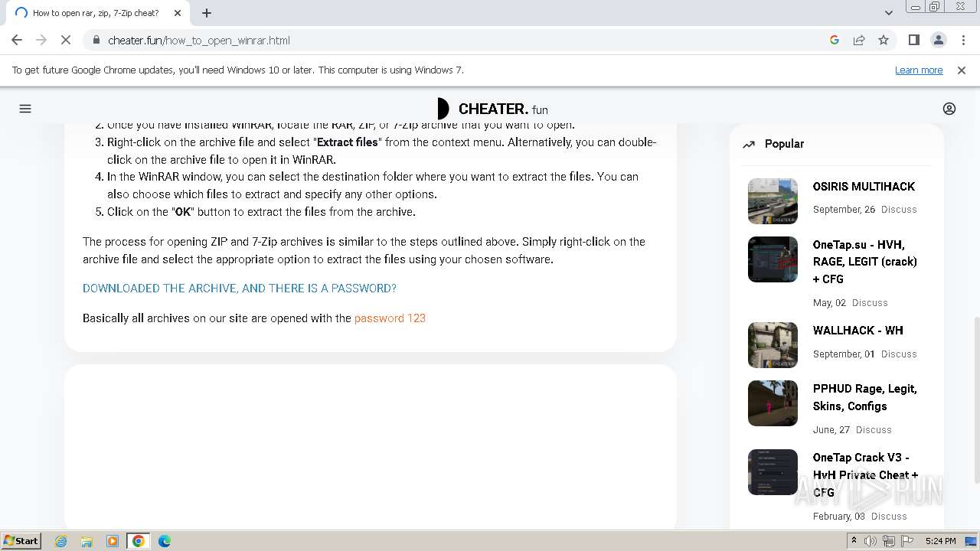
Task: Open the user account profile icon
Action: click(x=949, y=109)
